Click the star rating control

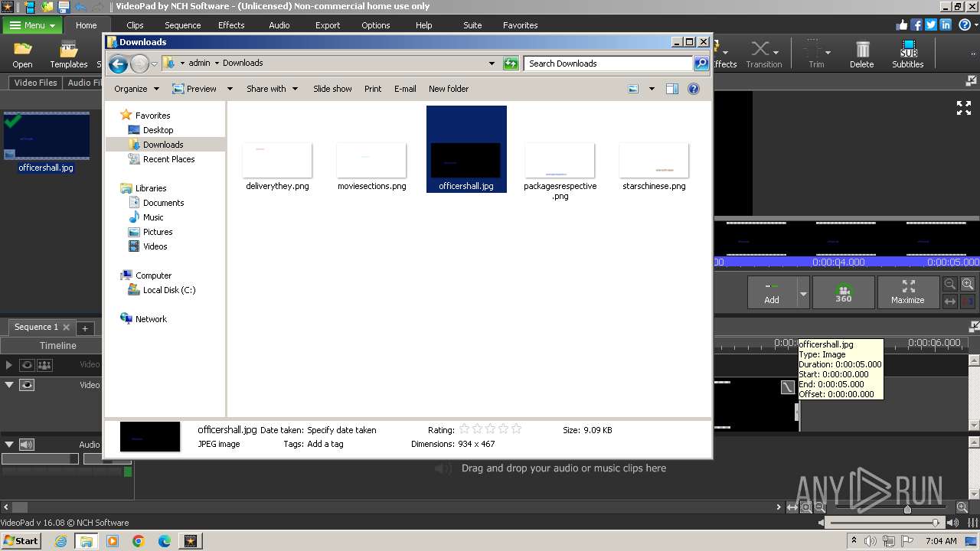490,429
